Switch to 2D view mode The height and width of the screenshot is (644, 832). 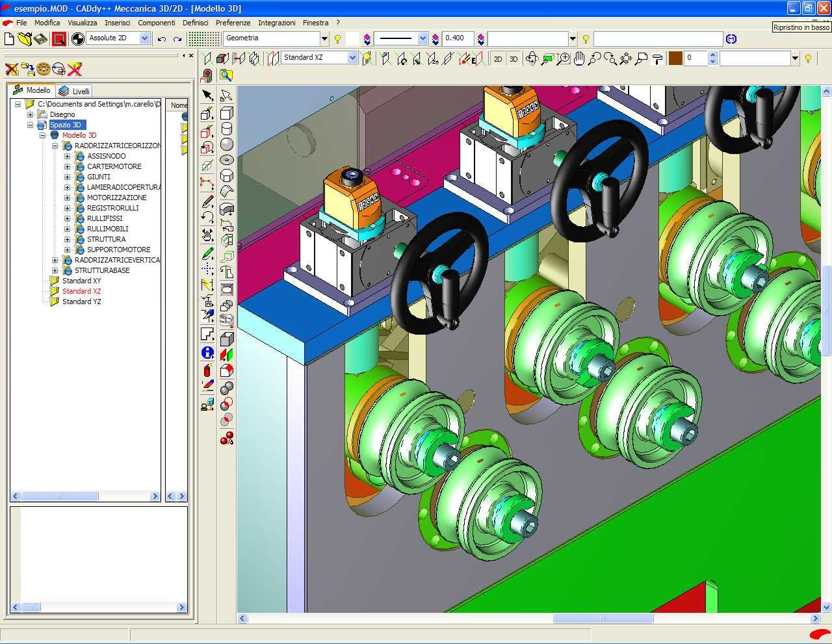point(498,58)
